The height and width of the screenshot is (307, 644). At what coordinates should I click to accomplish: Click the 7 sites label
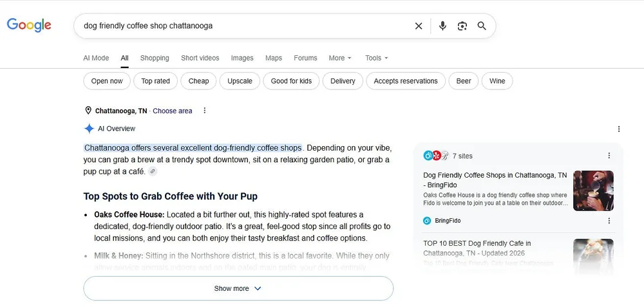pos(462,156)
